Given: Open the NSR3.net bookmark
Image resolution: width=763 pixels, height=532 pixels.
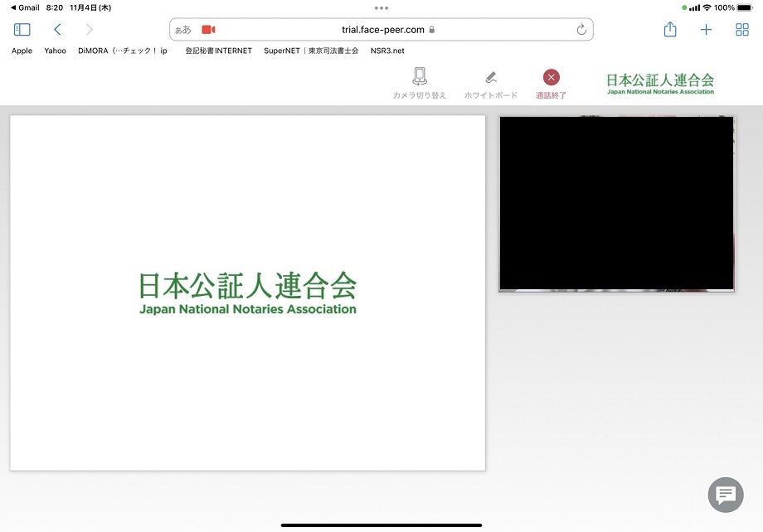Looking at the screenshot, I should point(387,51).
